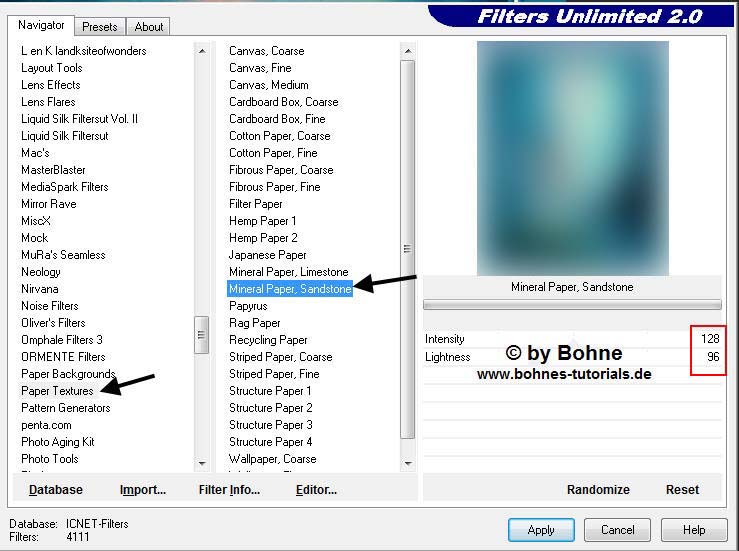Open the Database menu button
This screenshot has width=739, height=551.
(56, 490)
